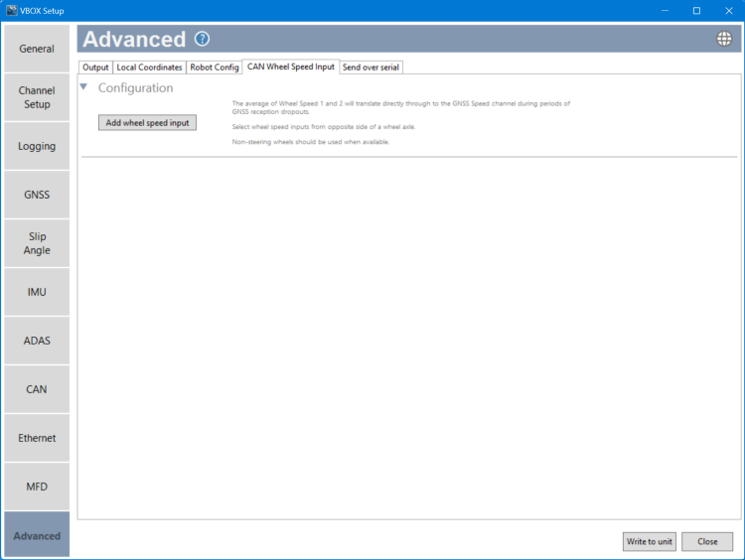Open the CAN page in sidebar
Image resolution: width=745 pixels, height=560 pixels.
(37, 389)
